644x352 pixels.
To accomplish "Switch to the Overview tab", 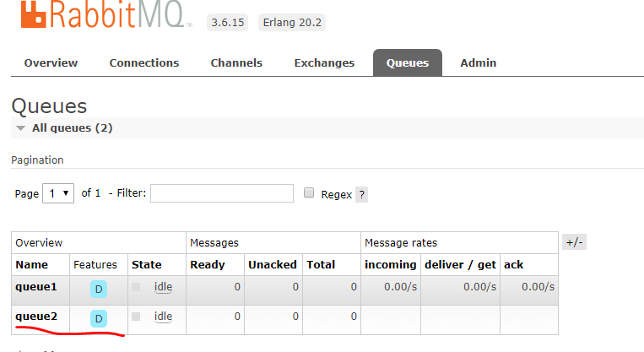I will click(51, 63).
